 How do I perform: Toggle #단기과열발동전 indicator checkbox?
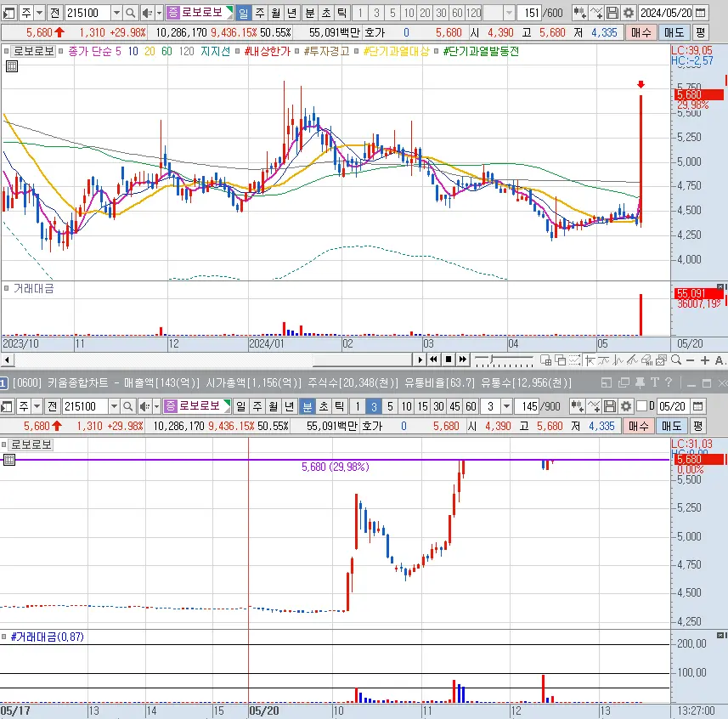437,51
